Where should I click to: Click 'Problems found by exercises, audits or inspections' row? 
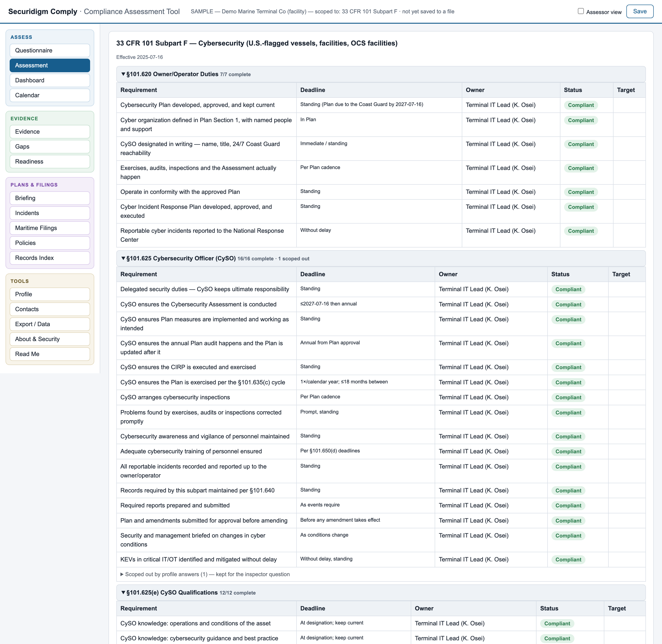(201, 417)
